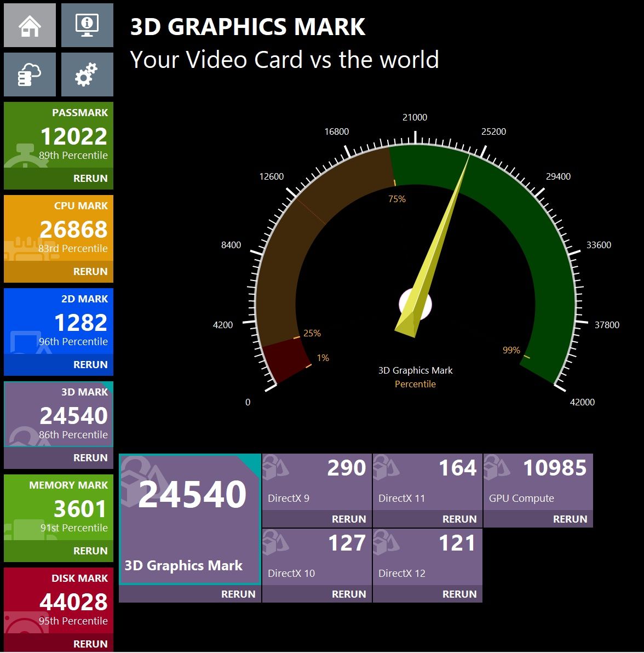The height and width of the screenshot is (653, 644).
Task: Open the cloud baseline upload icon
Action: coord(30,75)
